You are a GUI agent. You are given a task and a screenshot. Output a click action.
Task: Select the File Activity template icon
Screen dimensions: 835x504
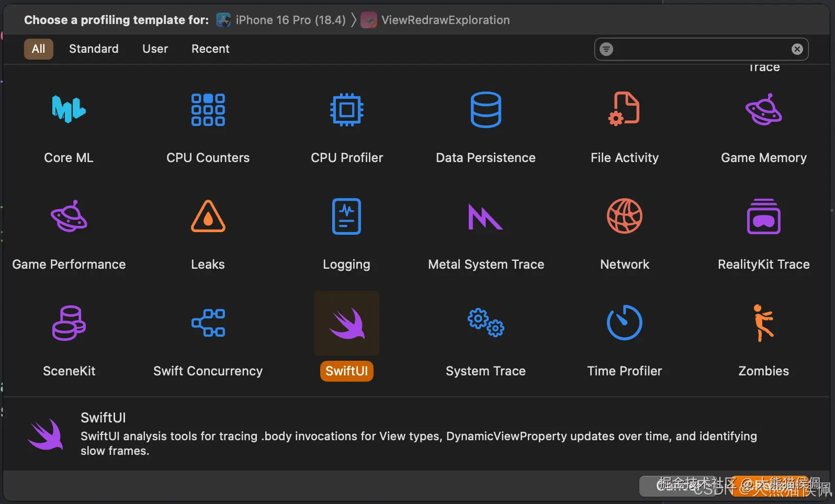coord(624,110)
